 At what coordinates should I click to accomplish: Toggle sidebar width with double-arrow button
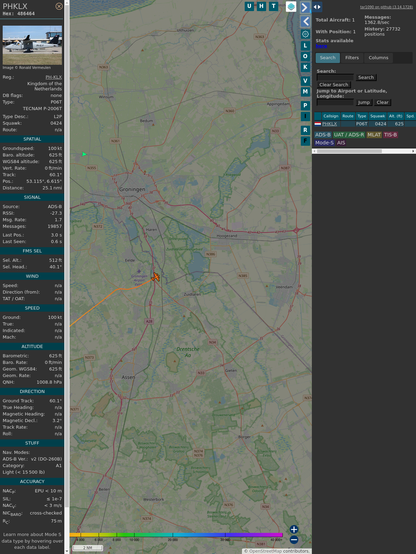317,7
